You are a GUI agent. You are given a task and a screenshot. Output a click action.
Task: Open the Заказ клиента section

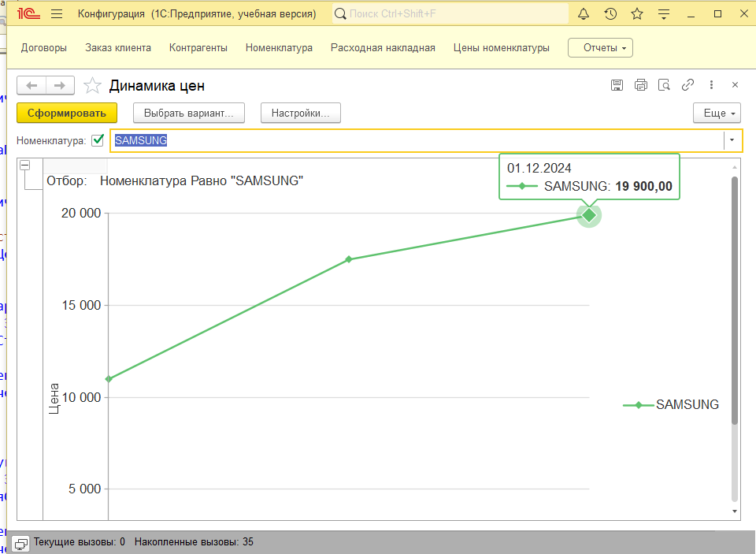click(118, 48)
